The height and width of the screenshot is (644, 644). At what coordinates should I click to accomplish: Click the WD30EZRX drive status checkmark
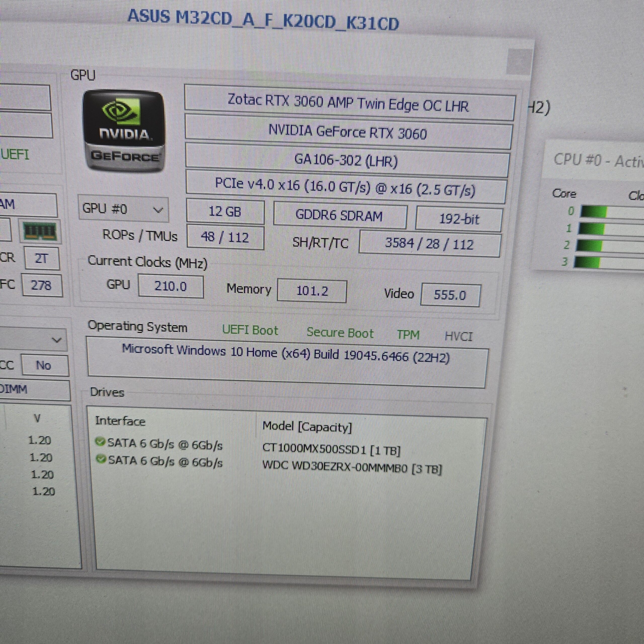100,459
